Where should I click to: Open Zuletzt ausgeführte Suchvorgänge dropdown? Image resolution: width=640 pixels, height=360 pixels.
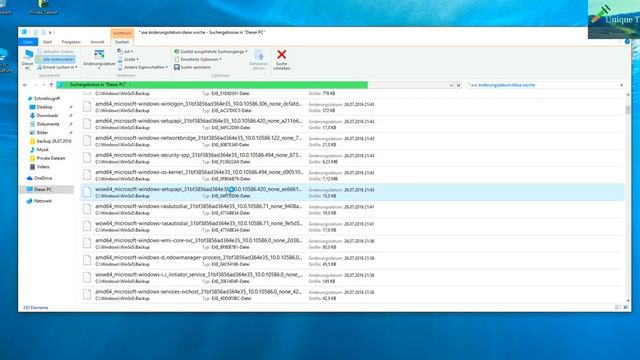[x=211, y=52]
